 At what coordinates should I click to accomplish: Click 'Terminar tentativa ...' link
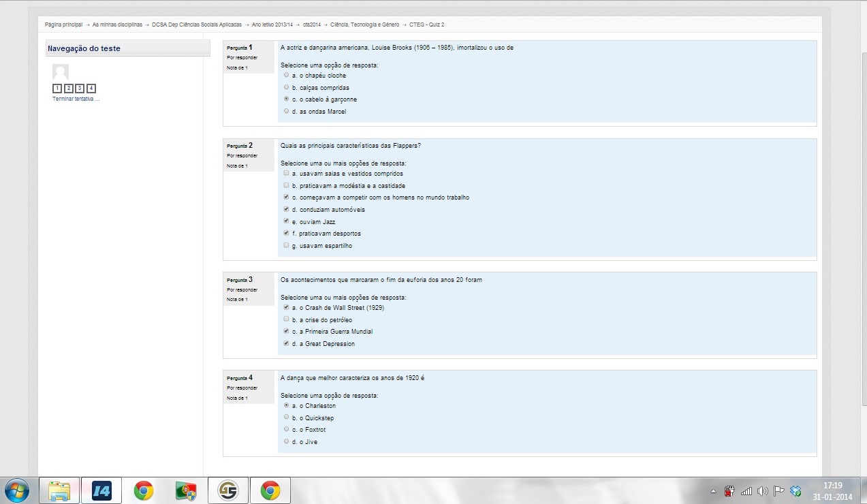pyautogui.click(x=76, y=99)
